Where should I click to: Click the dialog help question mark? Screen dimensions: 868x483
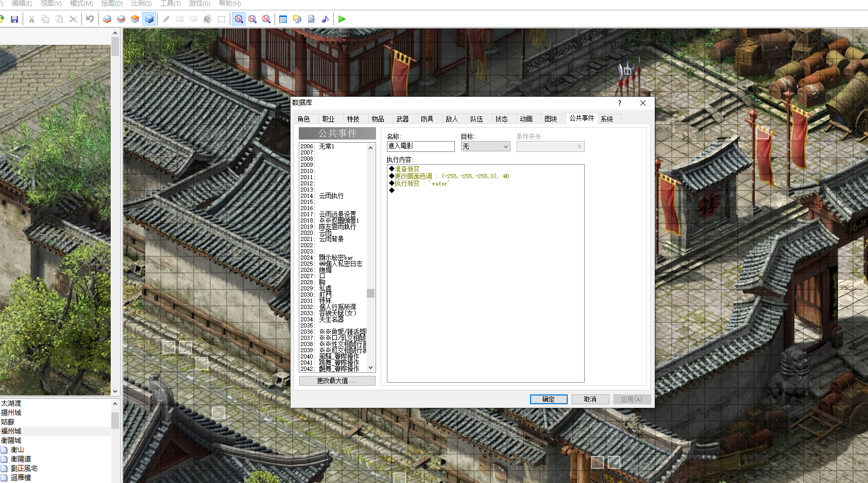[x=620, y=103]
